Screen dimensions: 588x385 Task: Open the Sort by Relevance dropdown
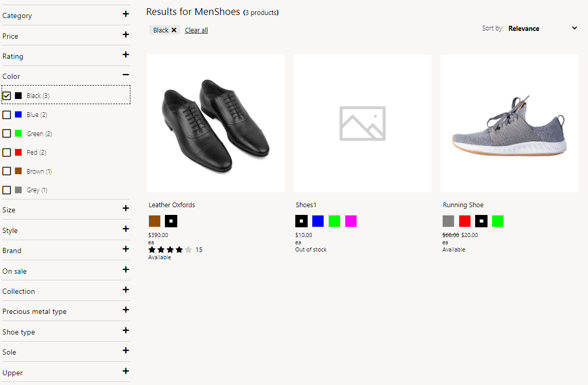541,28
